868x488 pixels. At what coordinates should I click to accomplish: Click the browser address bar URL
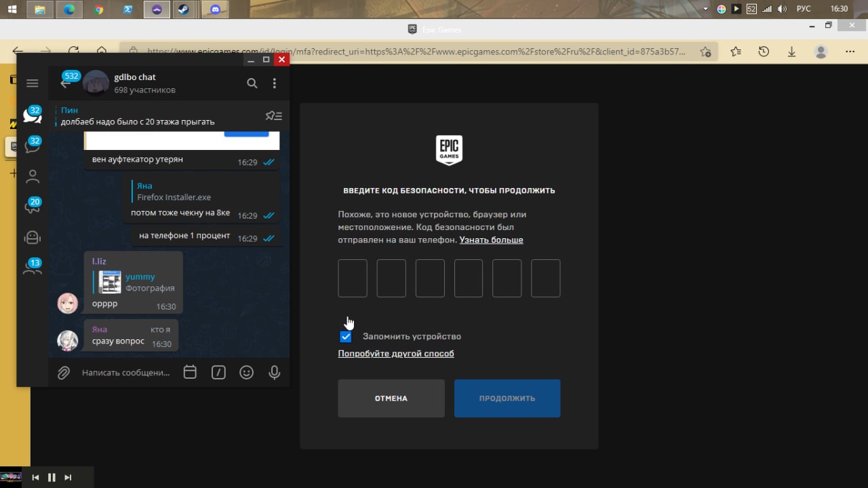point(416,52)
